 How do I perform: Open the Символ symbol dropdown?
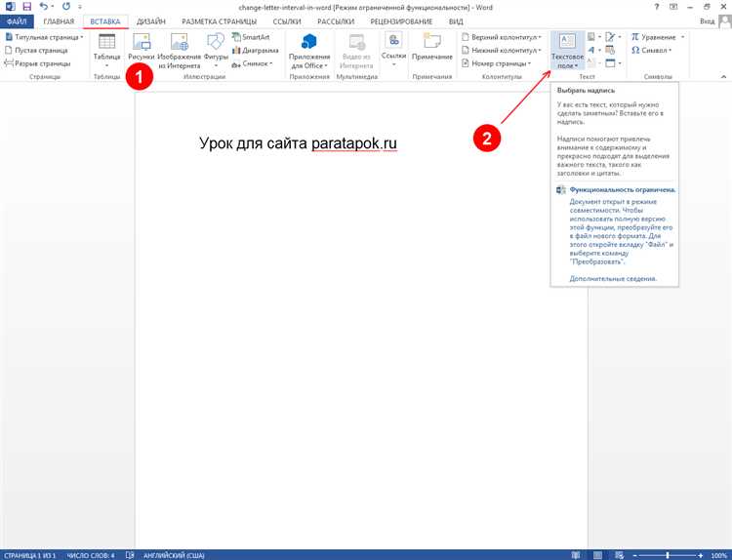[651, 50]
